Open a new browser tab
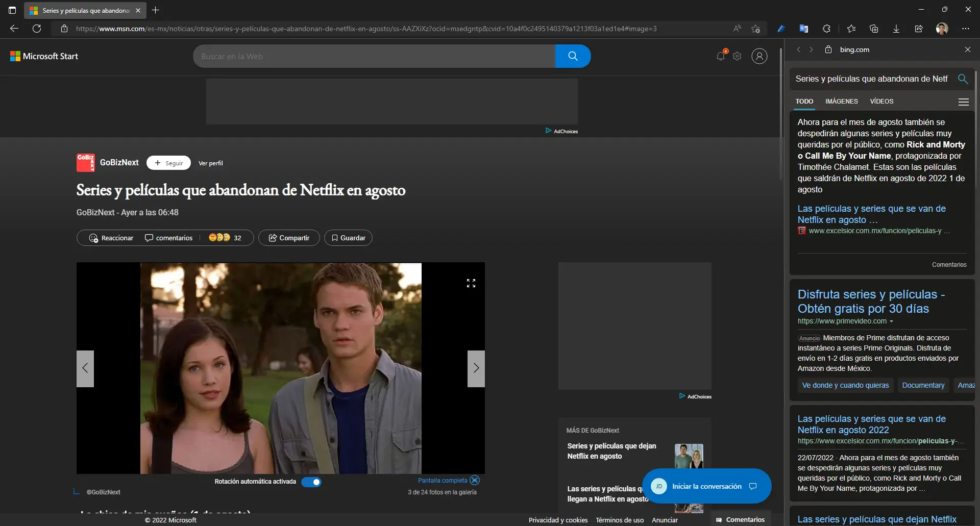Image resolution: width=980 pixels, height=526 pixels. [x=156, y=10]
